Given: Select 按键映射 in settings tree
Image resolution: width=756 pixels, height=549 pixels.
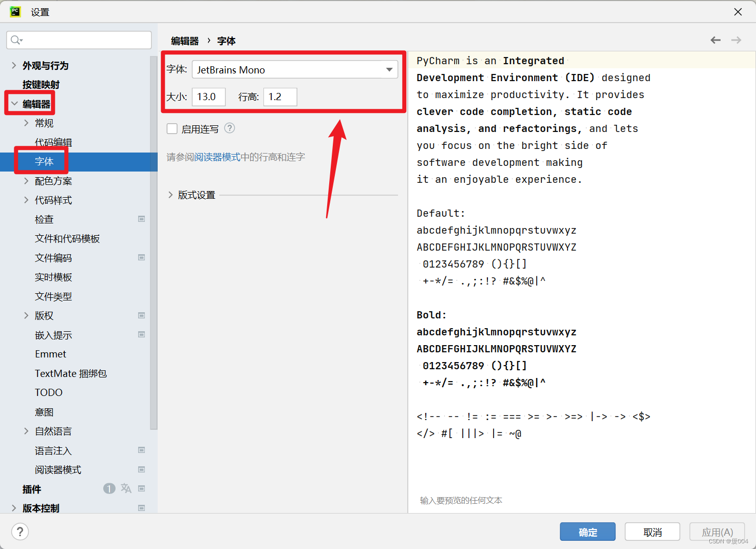Looking at the screenshot, I should click(x=41, y=85).
